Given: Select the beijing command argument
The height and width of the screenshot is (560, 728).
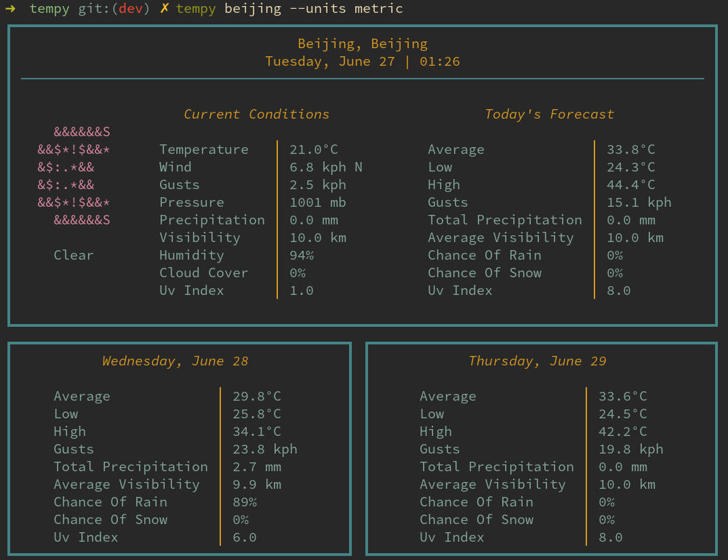Looking at the screenshot, I should (x=255, y=9).
